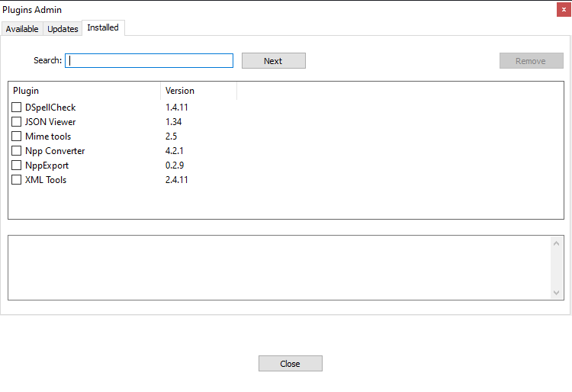This screenshot has width=572, height=392.
Task: Tick the JSON Viewer plugin checkbox
Action: pyautogui.click(x=17, y=122)
